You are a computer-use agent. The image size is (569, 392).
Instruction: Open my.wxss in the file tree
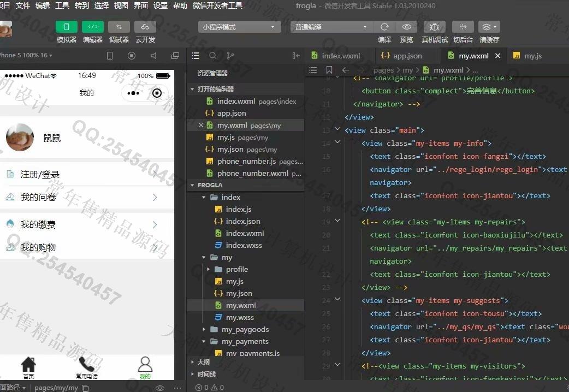tap(245, 317)
